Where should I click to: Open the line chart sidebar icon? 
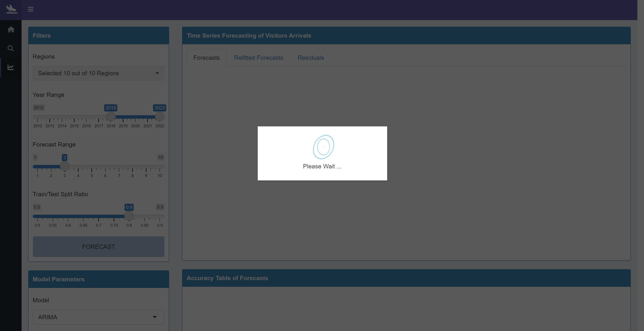pyautogui.click(x=11, y=67)
